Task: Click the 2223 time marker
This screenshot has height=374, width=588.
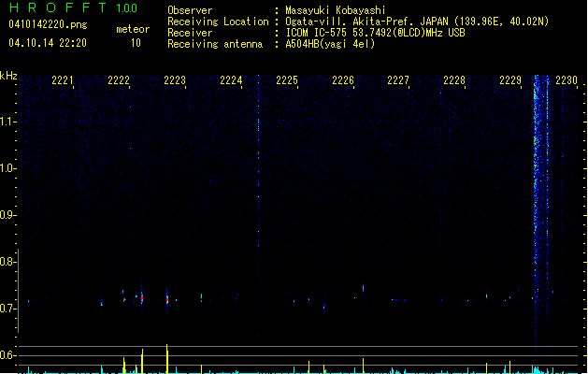Action: tap(175, 80)
